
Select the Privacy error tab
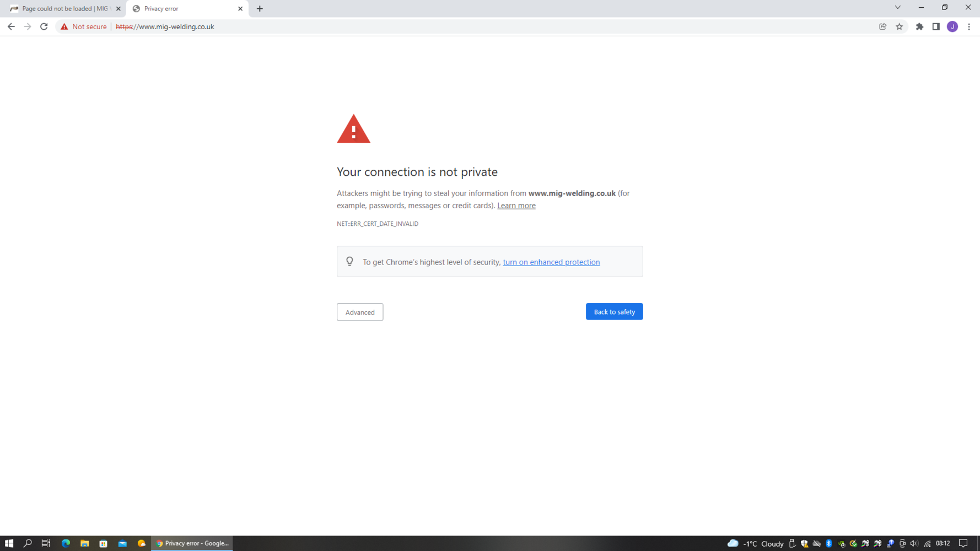182,9
